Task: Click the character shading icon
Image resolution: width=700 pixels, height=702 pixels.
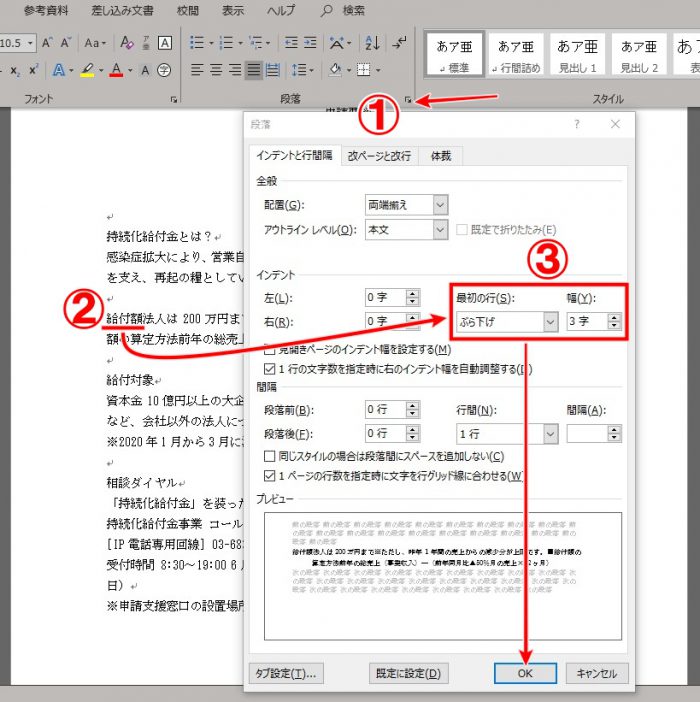Action: [x=145, y=70]
